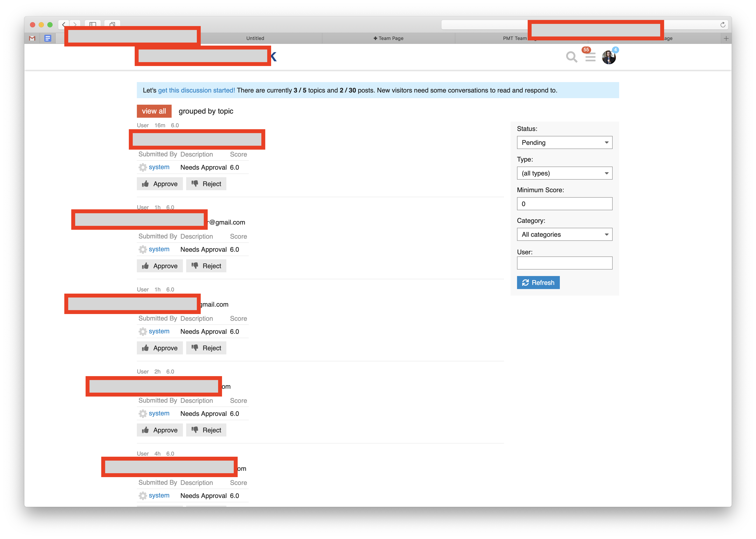Image resolution: width=756 pixels, height=539 pixels.
Task: Switch to the Team Page tab
Action: click(x=388, y=38)
